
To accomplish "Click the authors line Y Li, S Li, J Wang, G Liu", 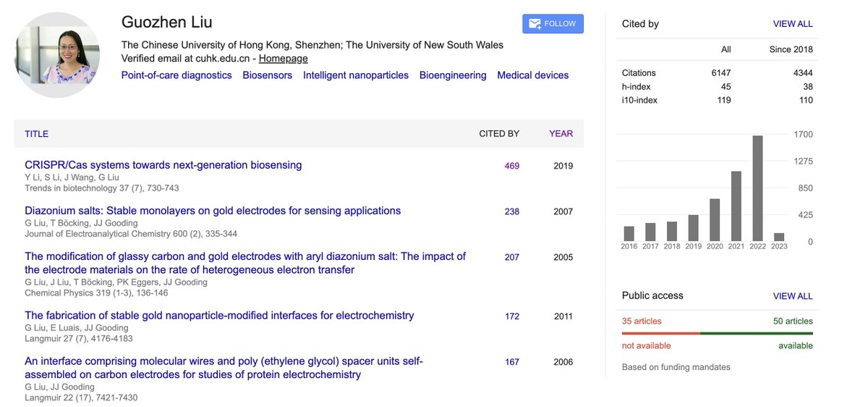I will click(x=71, y=177).
